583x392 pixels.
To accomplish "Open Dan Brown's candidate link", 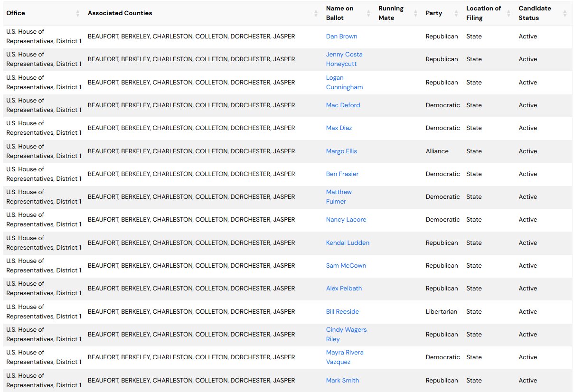I will (x=341, y=37).
